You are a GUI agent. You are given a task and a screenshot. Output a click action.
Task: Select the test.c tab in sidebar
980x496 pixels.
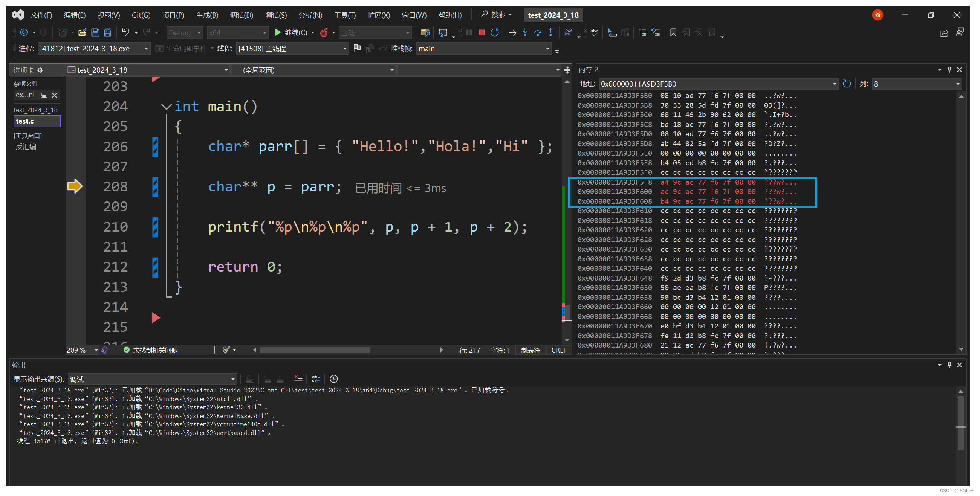click(37, 121)
